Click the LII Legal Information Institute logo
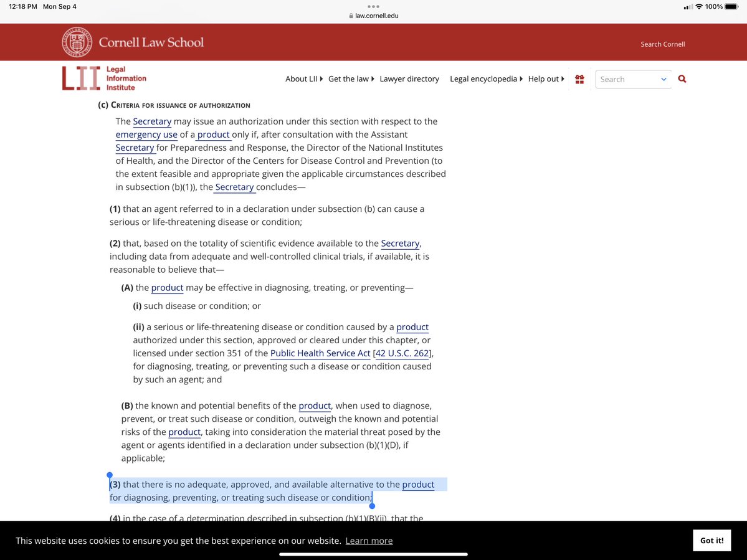 tap(104, 78)
